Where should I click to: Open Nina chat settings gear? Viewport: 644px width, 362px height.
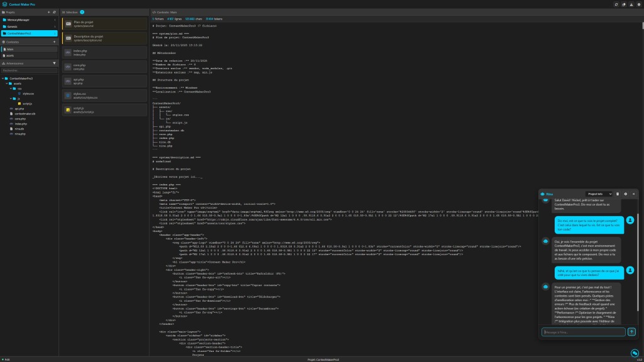click(x=626, y=194)
